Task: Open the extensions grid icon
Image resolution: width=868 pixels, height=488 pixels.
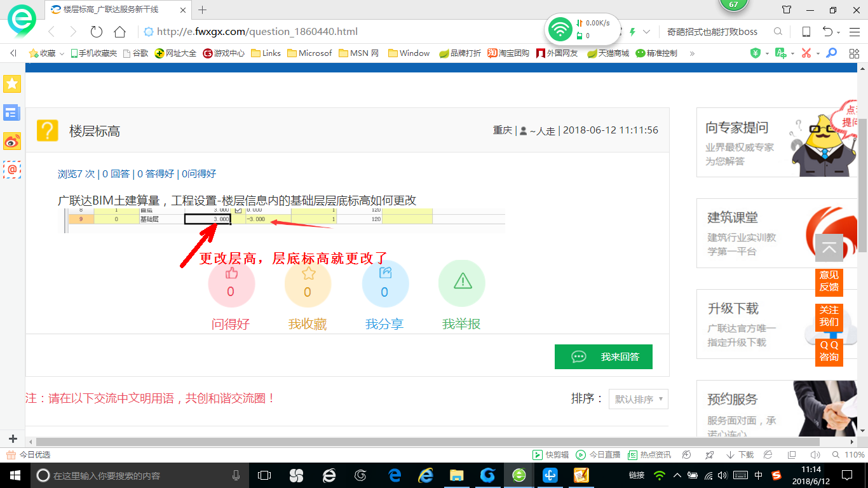Action: (854, 53)
